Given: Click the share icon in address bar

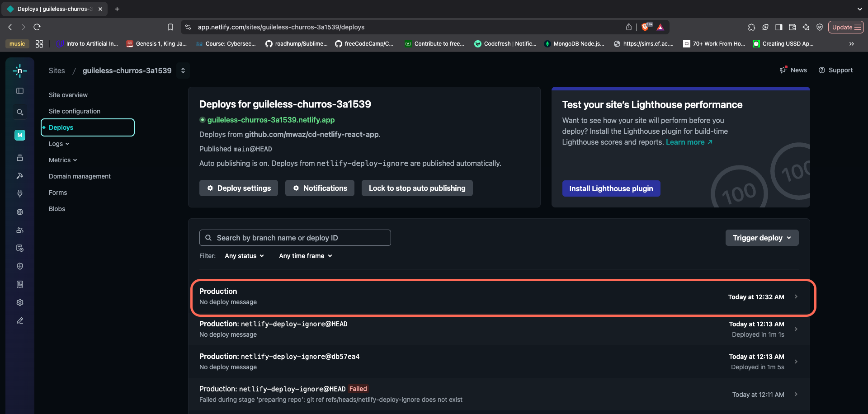Looking at the screenshot, I should [628, 27].
